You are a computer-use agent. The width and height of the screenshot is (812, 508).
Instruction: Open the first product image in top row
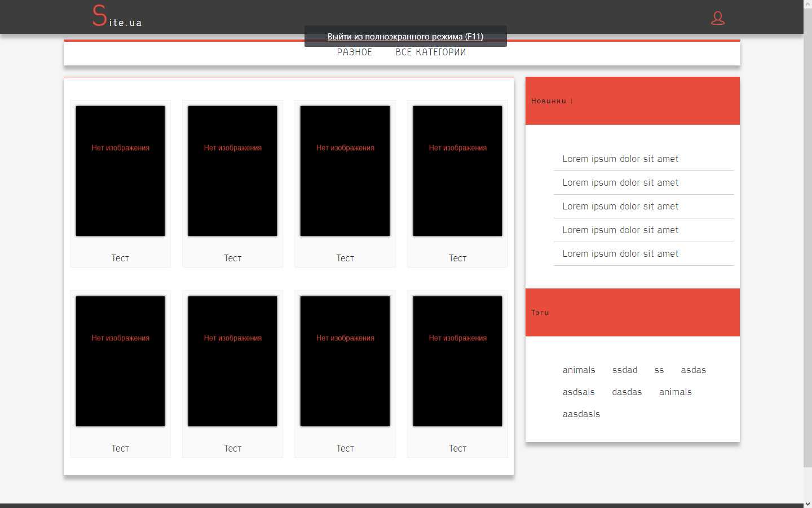pos(120,171)
